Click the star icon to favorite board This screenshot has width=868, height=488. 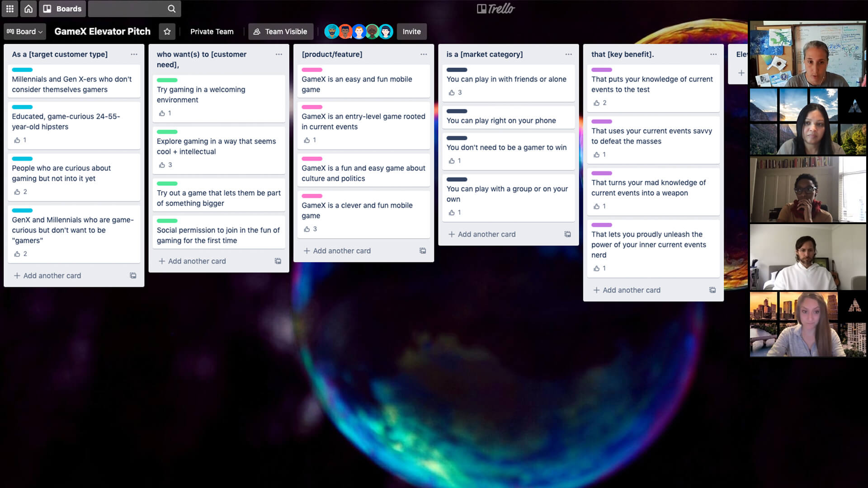pyautogui.click(x=168, y=32)
